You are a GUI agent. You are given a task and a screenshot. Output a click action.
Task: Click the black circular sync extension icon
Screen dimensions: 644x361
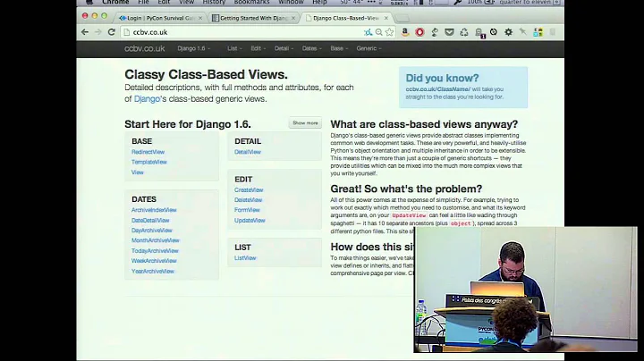494,32
